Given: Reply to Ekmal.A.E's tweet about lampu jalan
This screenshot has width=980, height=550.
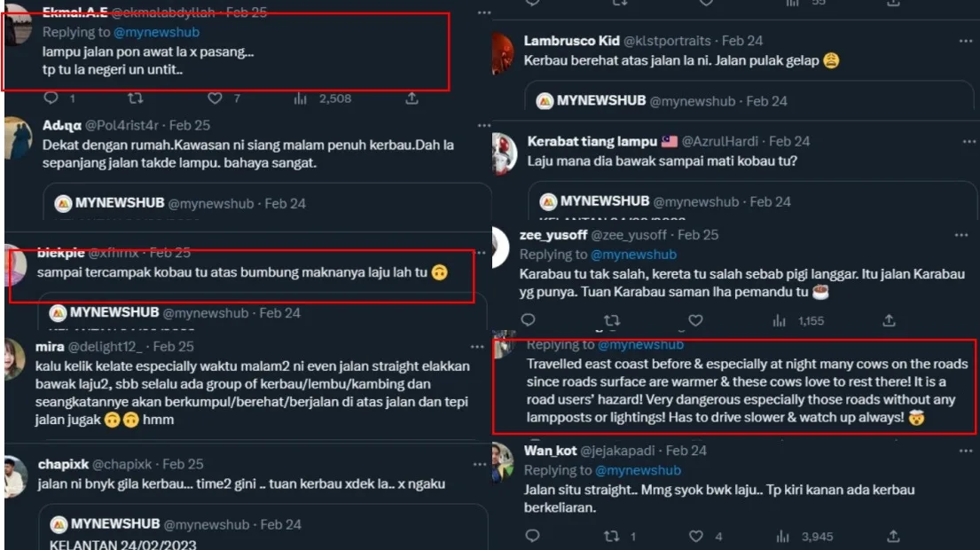Looking at the screenshot, I should (x=51, y=98).
